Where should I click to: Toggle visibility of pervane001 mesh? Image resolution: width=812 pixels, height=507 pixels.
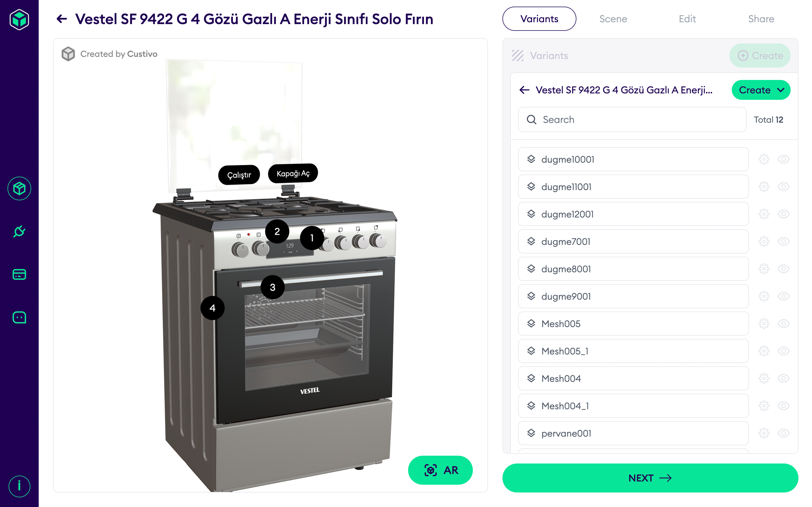coord(784,433)
